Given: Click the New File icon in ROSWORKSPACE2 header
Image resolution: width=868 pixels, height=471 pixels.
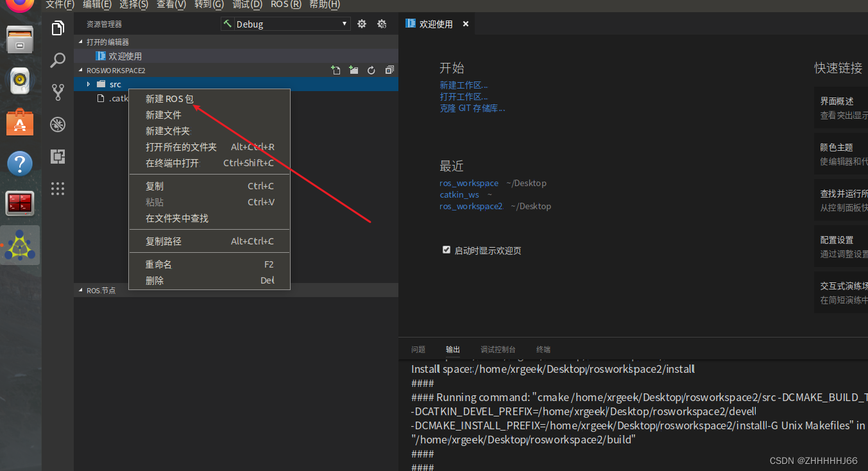Looking at the screenshot, I should pos(336,70).
